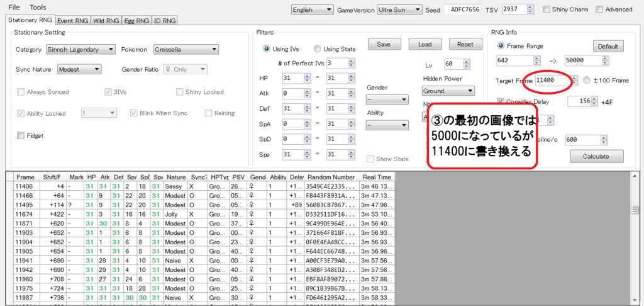The image size is (644, 306).
Task: Click the 3m 58.33 real time cell
Action: [376, 297]
